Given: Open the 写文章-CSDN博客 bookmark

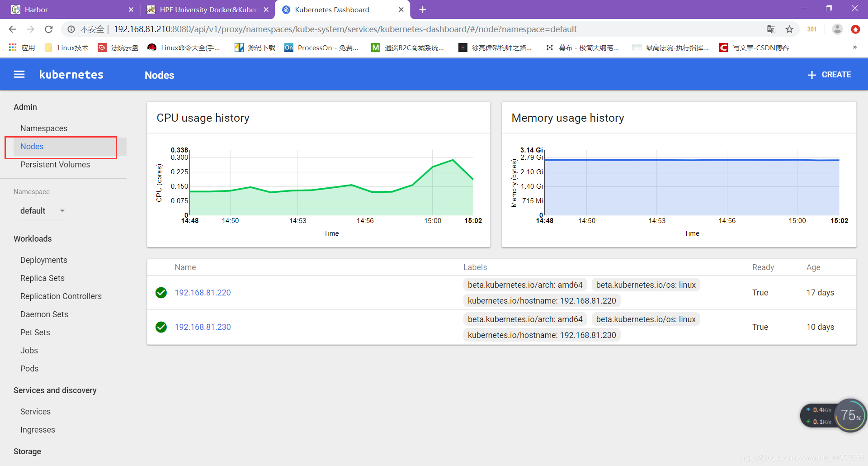Looking at the screenshot, I should [x=754, y=48].
